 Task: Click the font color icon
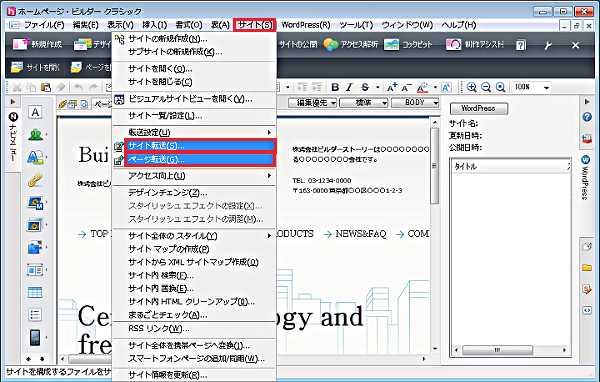click(x=422, y=87)
